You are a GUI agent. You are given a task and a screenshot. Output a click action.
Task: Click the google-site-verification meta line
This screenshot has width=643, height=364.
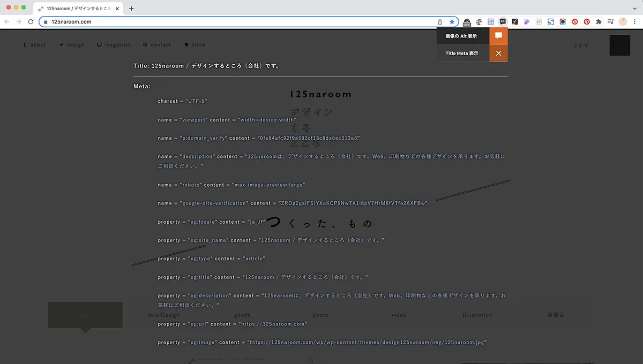pyautogui.click(x=293, y=203)
